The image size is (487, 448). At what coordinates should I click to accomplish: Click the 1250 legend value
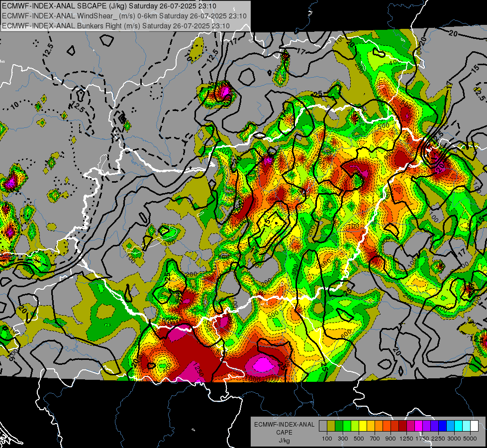(406, 439)
